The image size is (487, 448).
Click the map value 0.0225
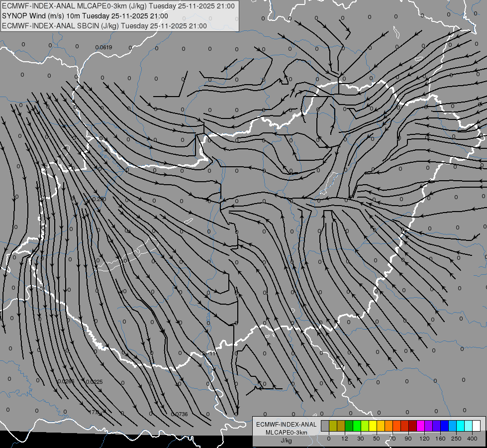[94, 382]
